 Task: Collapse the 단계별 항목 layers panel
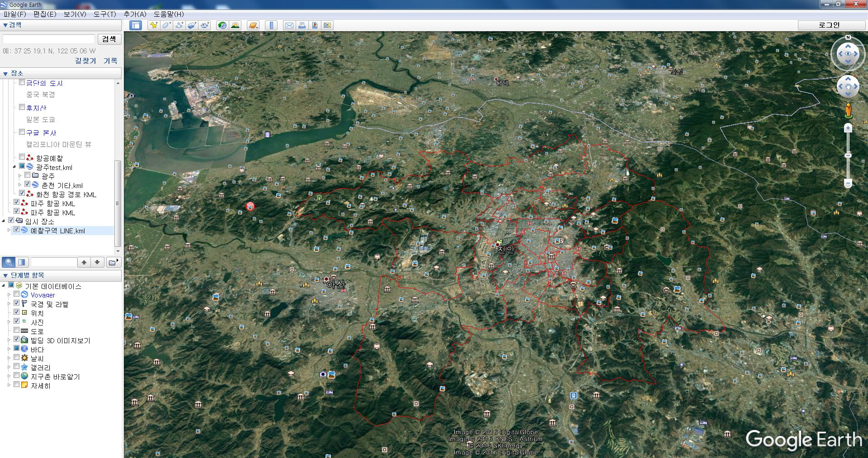point(5,275)
